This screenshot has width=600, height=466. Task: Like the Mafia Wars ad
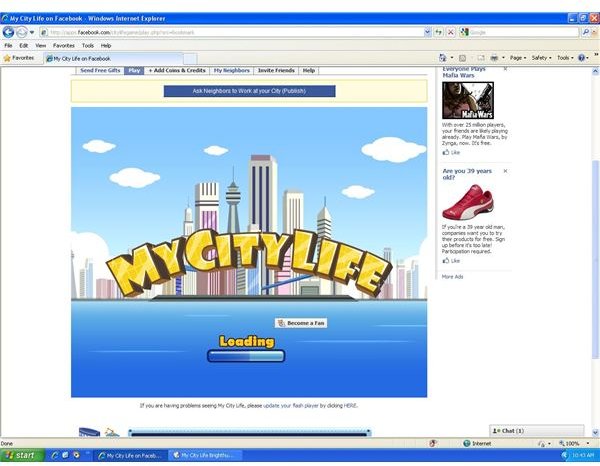point(451,152)
